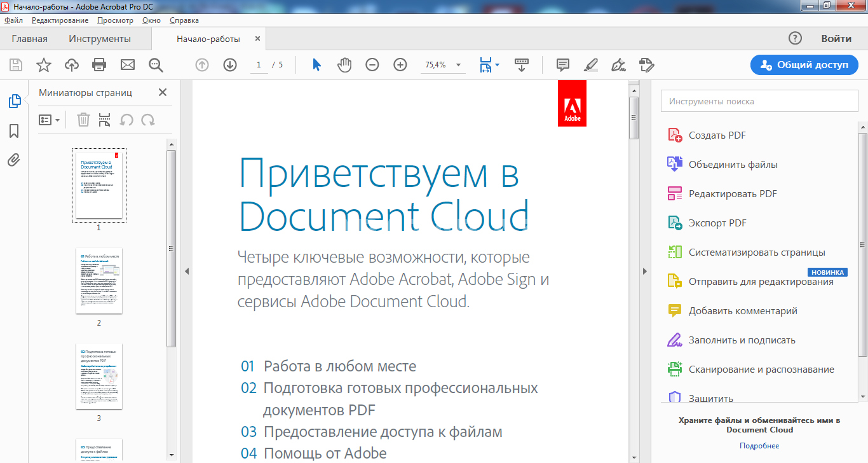Go to previous page arrow
868x463 pixels.
pos(202,65)
